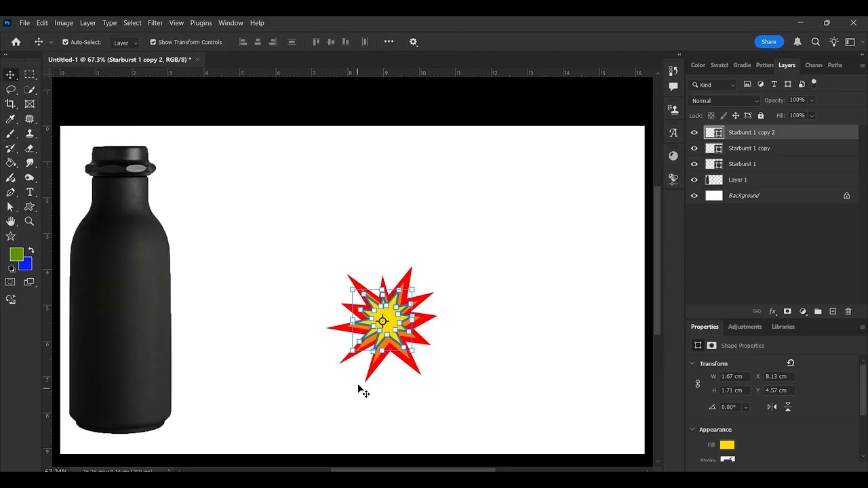Viewport: 868px width, 488px height.
Task: Close the Untitled-1 document tab
Action: (x=197, y=60)
